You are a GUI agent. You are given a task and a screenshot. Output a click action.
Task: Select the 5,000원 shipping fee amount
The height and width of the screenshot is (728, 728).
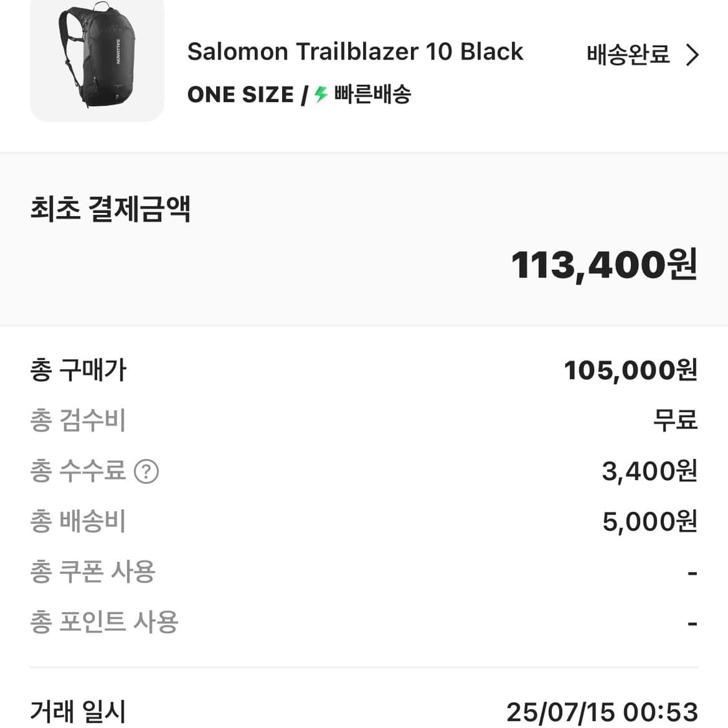coord(649,522)
